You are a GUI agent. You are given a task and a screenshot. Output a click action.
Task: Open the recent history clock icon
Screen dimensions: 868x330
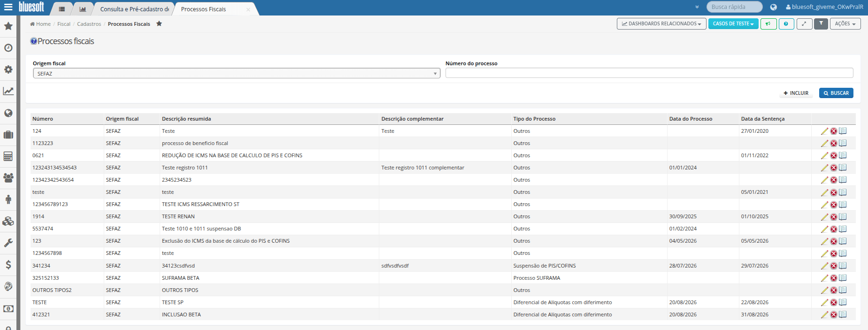pyautogui.click(x=8, y=48)
